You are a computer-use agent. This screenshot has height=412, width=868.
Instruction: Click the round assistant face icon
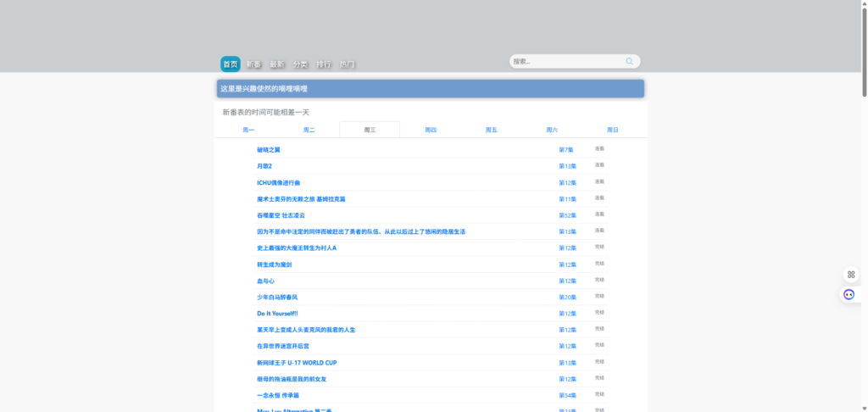click(849, 295)
